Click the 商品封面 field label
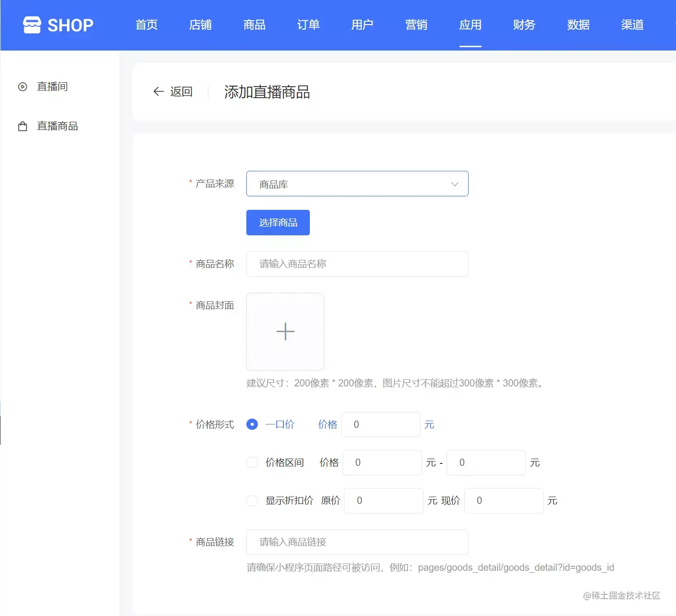Image resolution: width=676 pixels, height=616 pixels. 215,305
